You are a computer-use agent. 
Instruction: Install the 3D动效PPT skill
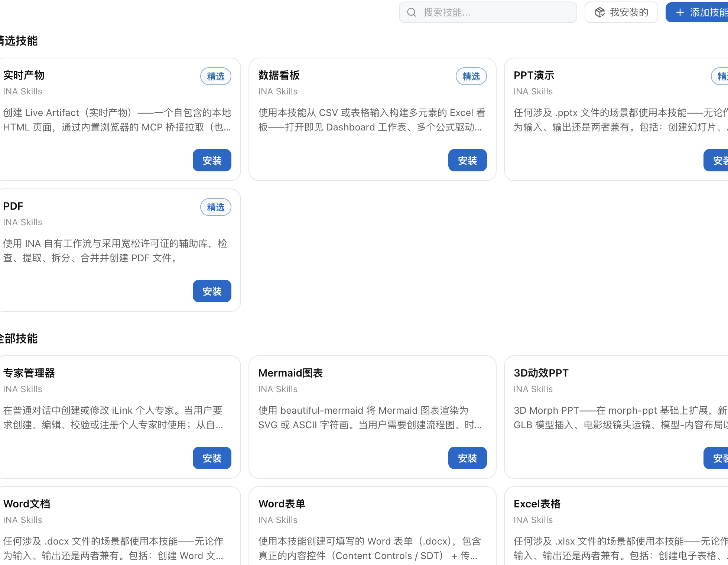716,458
